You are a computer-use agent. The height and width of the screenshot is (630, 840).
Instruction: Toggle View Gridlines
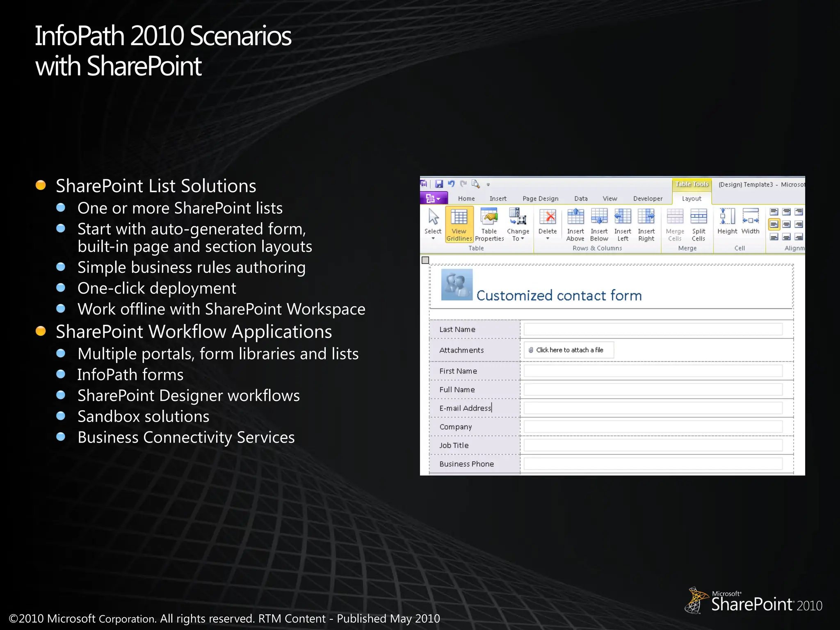coord(459,224)
